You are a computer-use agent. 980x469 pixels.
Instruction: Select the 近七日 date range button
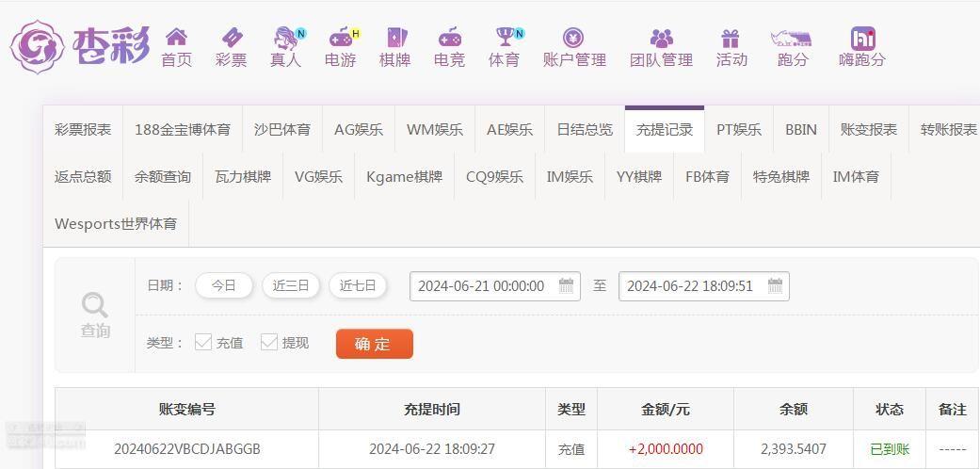coord(358,285)
